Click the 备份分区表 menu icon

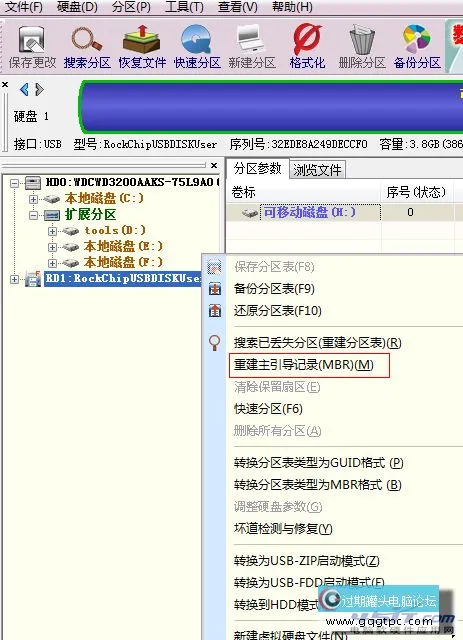coord(215,289)
